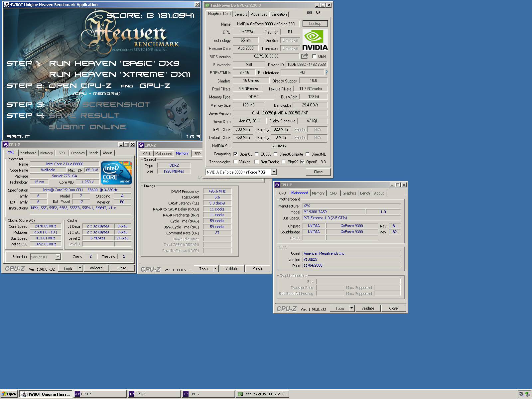Click the NVIDIA logo in GPU-Z
This screenshot has height=399, width=532.
pos(315,40)
